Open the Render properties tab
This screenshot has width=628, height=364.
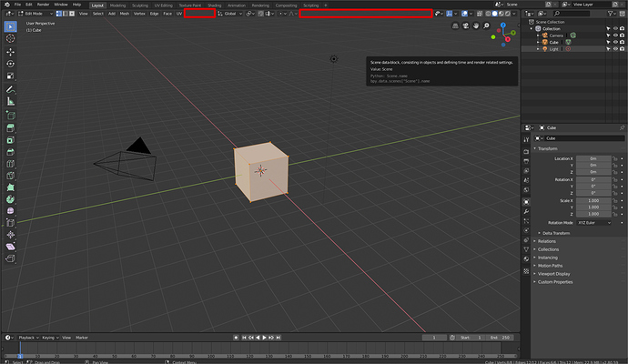pyautogui.click(x=526, y=152)
